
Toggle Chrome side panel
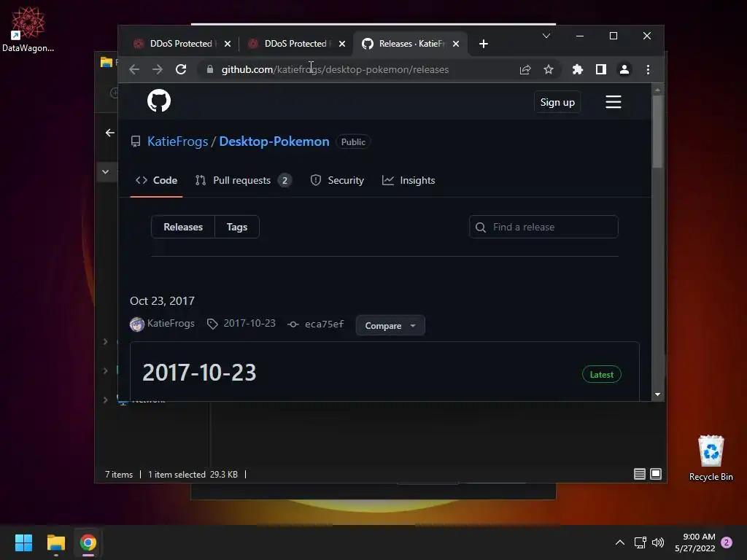tap(601, 69)
